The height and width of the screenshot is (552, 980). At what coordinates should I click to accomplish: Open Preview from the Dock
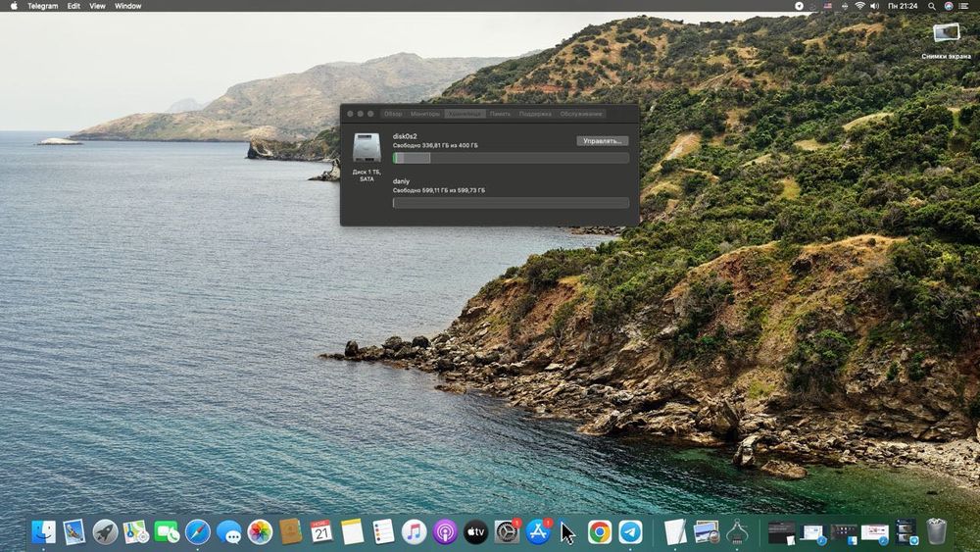coord(707,532)
